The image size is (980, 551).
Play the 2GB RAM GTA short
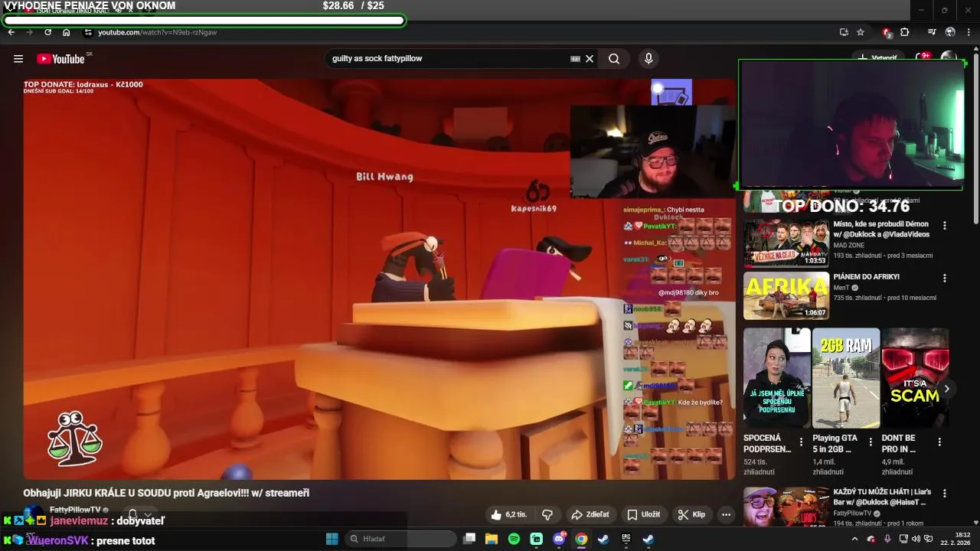pos(846,378)
